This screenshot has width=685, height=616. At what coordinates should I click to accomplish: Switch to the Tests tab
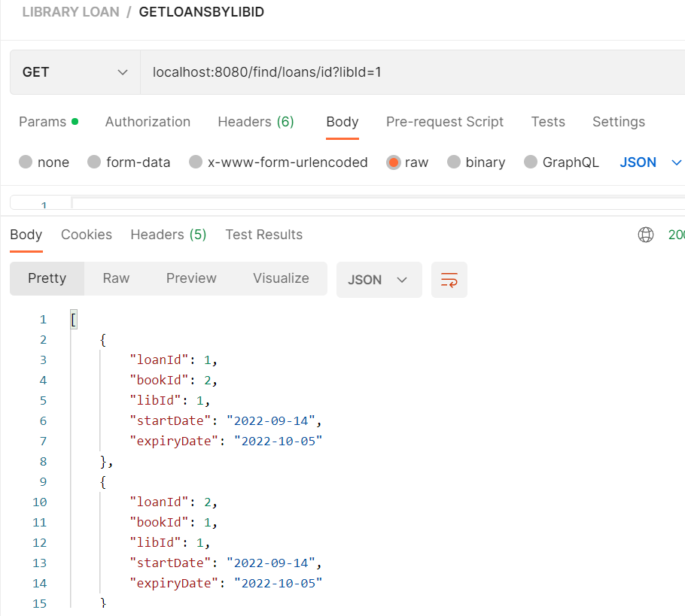click(x=548, y=122)
